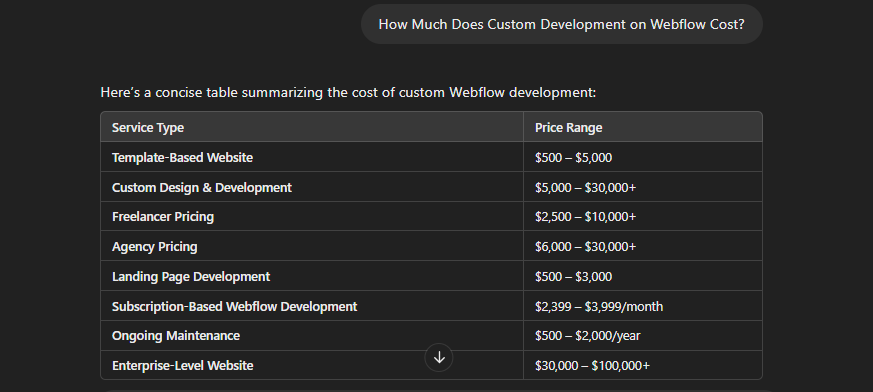873x392 pixels.
Task: Select the user message bubble about Webflow cost
Action: [x=561, y=24]
